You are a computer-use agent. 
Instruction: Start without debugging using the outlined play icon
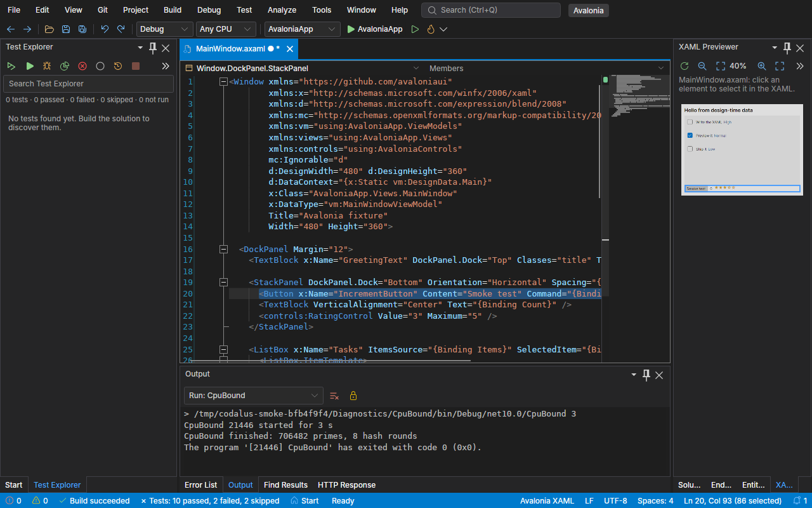[415, 29]
